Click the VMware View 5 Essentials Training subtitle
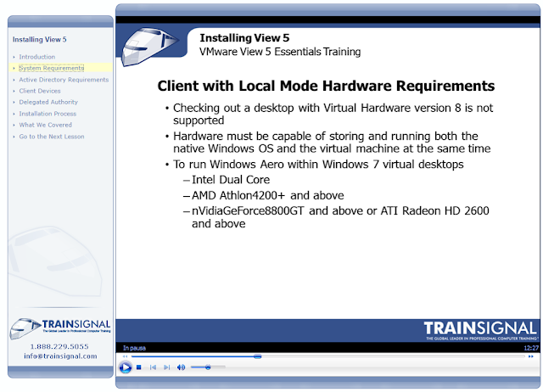This screenshot has height=392, width=543. click(x=280, y=52)
